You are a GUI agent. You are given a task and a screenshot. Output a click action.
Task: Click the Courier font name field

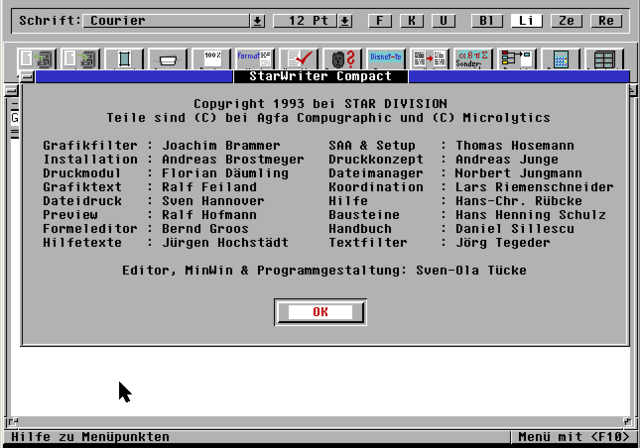[x=166, y=21]
